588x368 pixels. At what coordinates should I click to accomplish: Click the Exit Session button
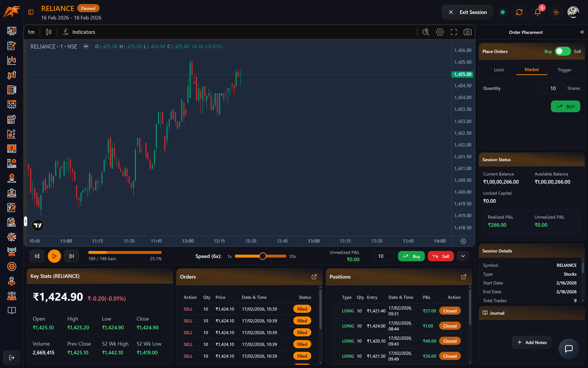tap(467, 12)
